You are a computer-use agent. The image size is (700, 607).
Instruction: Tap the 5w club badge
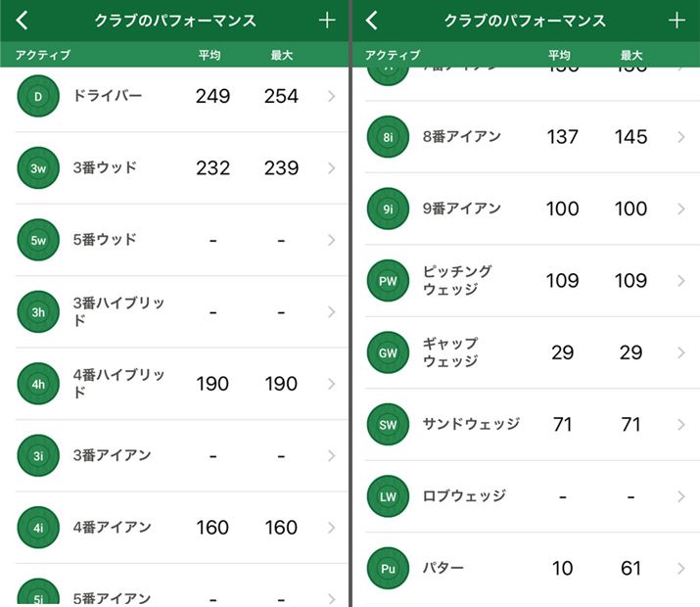[38, 240]
